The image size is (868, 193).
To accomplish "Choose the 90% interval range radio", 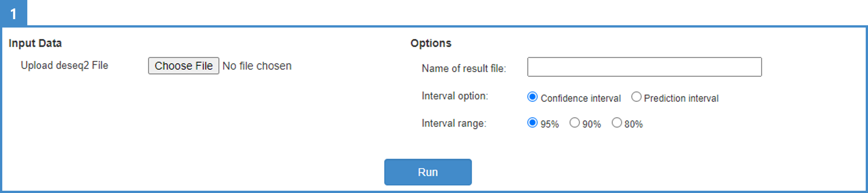I will (575, 122).
